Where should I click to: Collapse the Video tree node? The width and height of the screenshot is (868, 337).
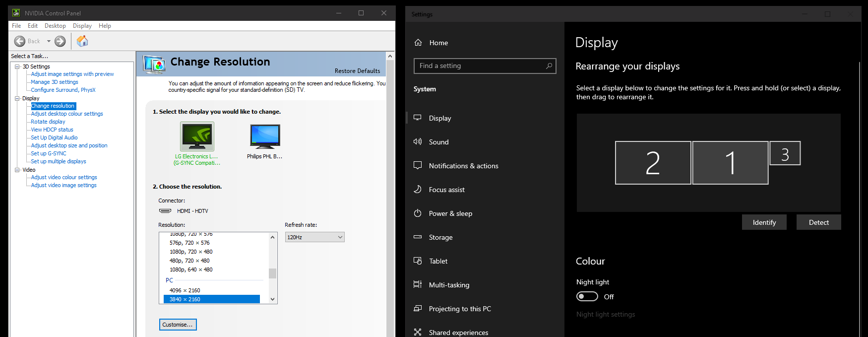click(x=17, y=170)
